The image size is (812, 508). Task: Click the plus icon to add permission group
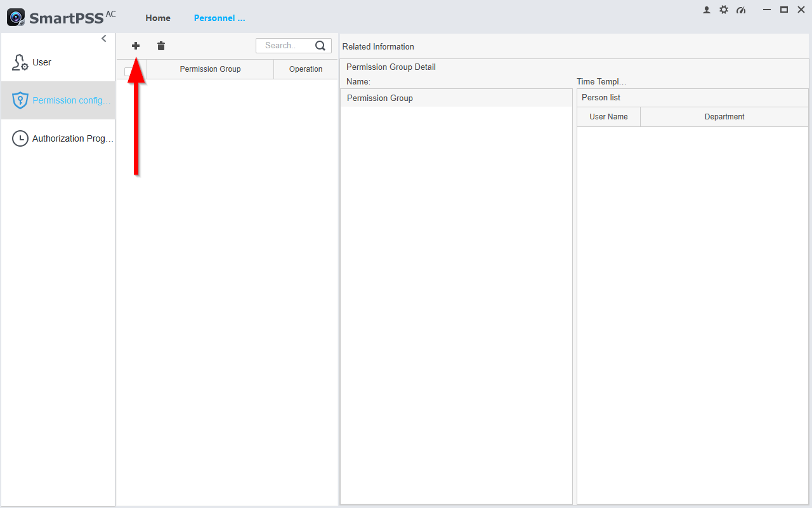(136, 46)
